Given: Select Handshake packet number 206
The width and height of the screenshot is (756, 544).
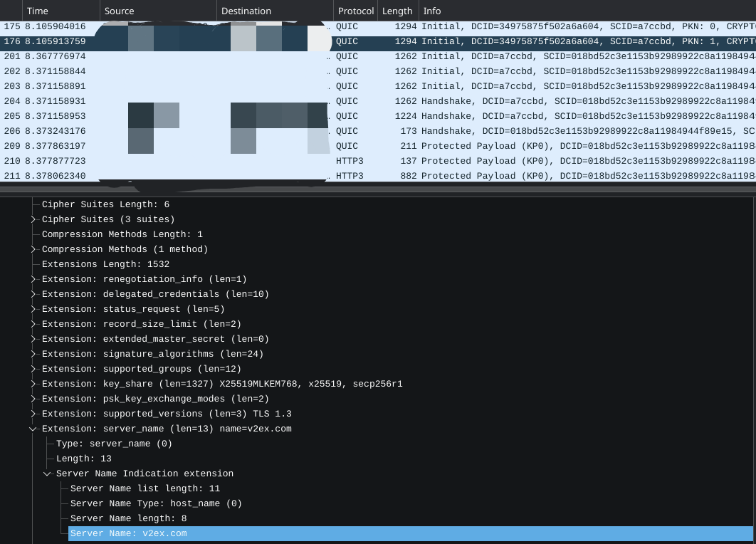Looking at the screenshot, I should point(427,131).
